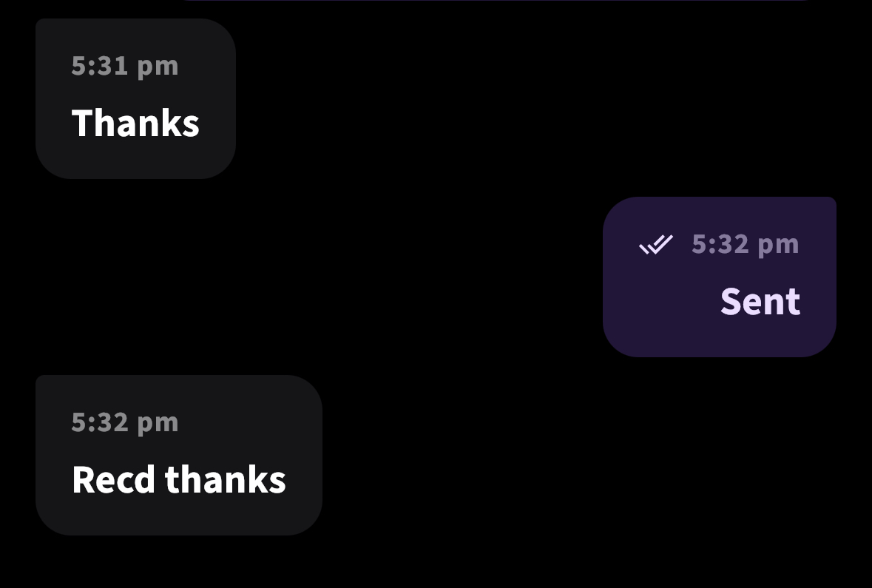872x588 pixels.
Task: Click the "5:31" digits in the first timestamp
Action: point(101,66)
